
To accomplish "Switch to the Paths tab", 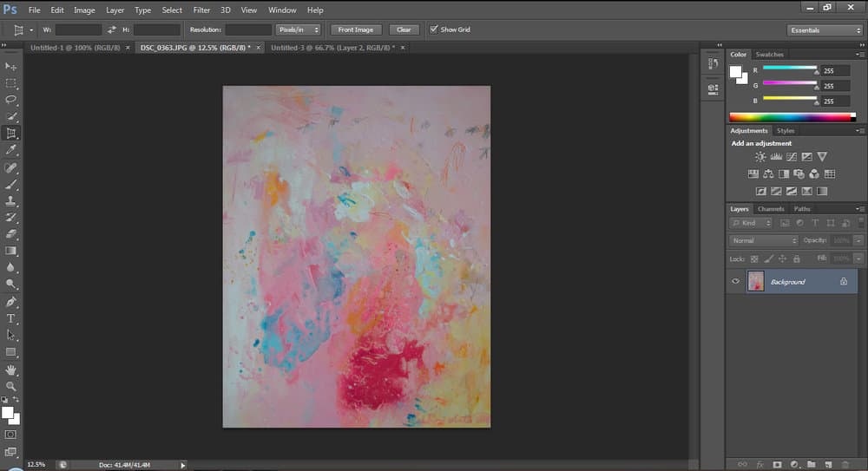I will tap(802, 209).
